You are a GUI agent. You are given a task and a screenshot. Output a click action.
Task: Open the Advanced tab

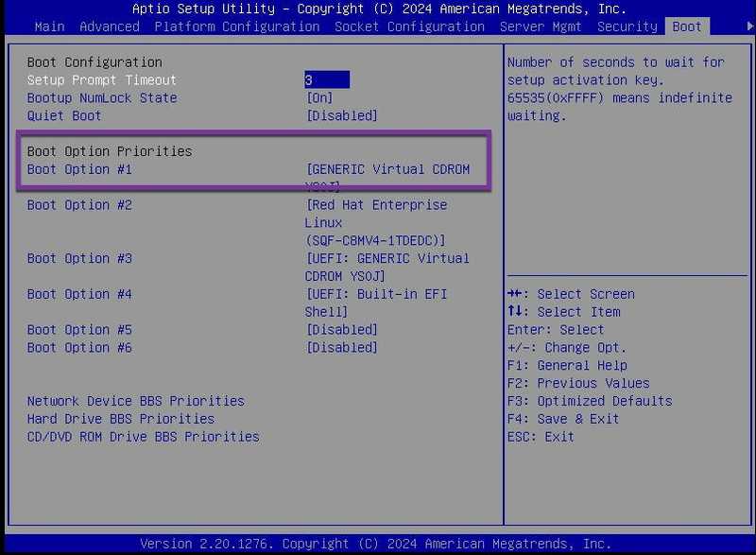coord(109,26)
